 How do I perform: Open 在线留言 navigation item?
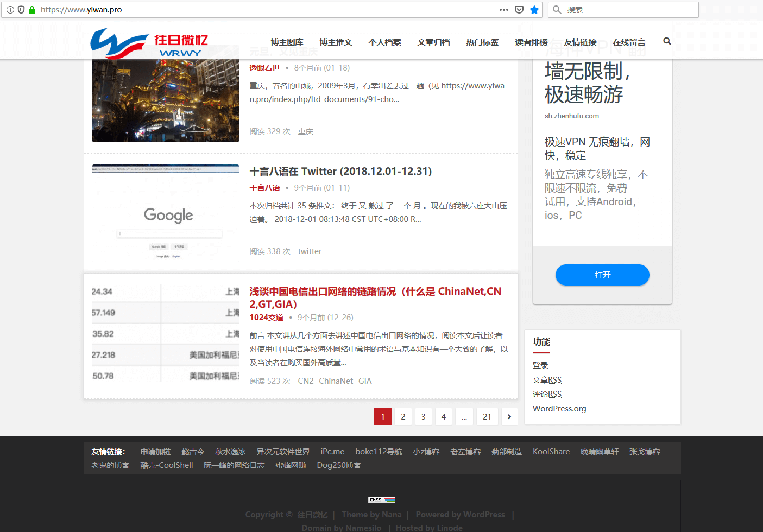coord(629,42)
